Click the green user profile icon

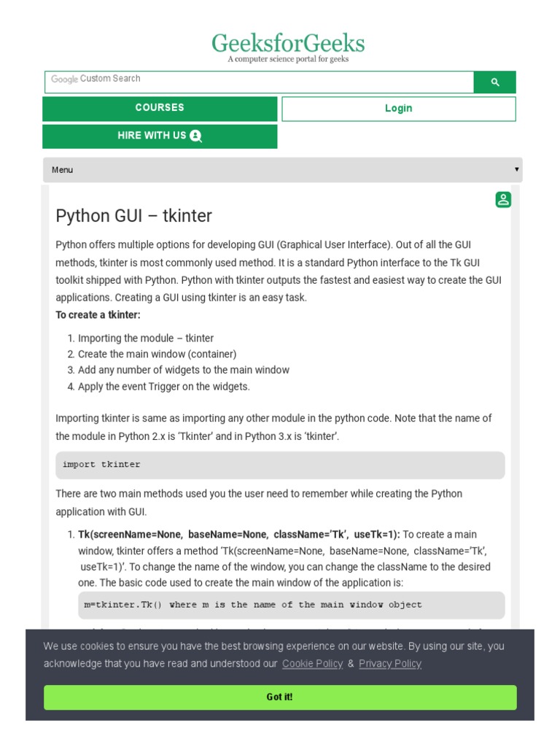coord(503,200)
